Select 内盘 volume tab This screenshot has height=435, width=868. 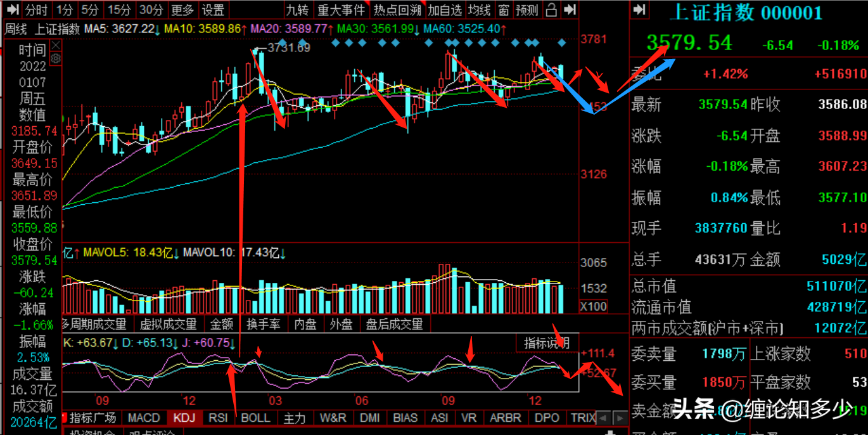(x=305, y=324)
